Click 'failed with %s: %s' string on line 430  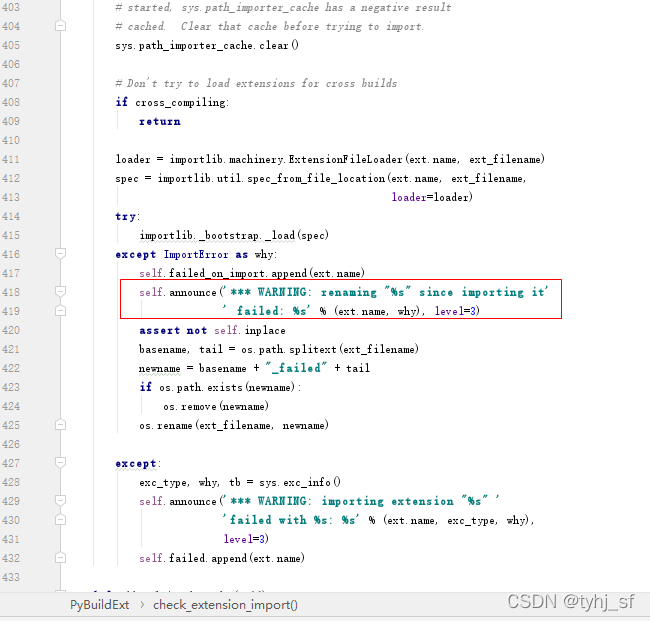[292, 520]
